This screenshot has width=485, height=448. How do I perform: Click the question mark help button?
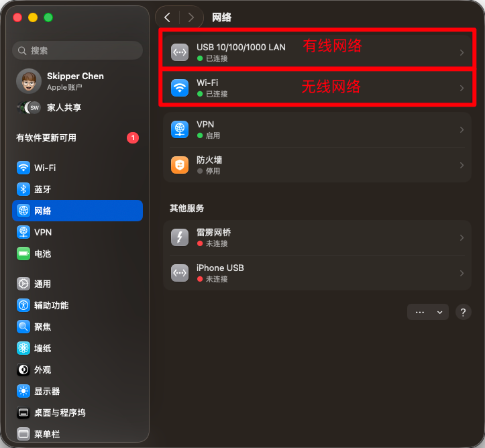click(463, 312)
